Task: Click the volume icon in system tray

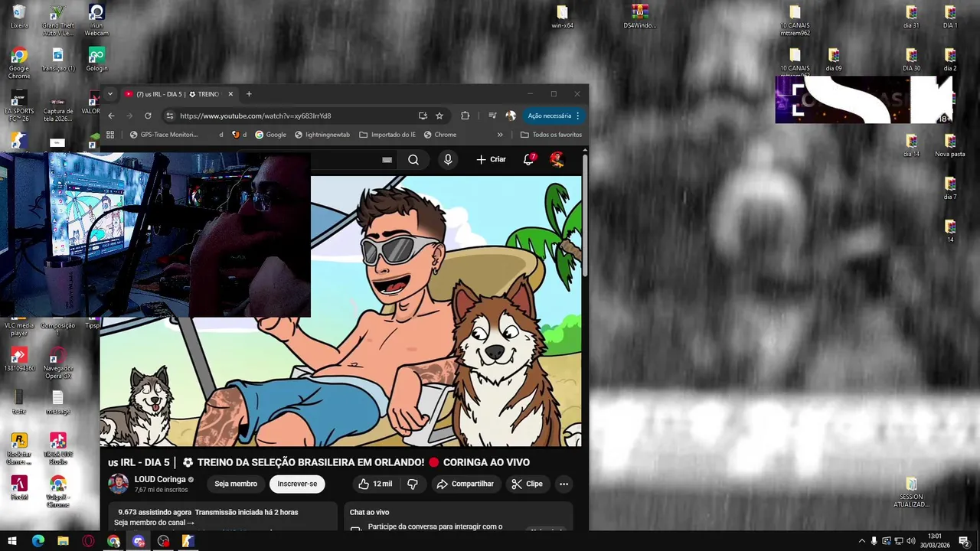Action: click(910, 541)
